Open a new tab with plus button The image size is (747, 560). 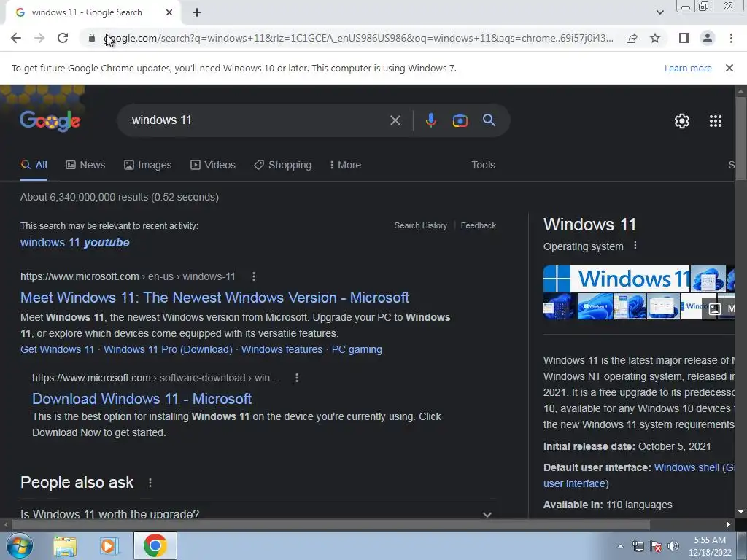click(x=197, y=12)
